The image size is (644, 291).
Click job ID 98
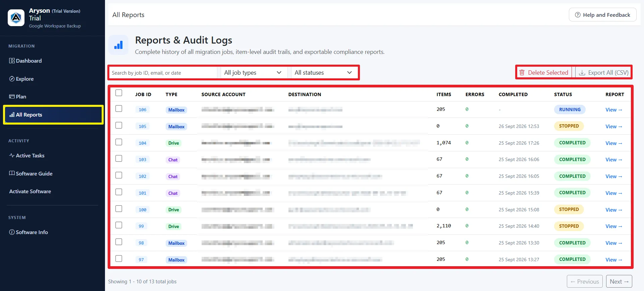point(141,243)
